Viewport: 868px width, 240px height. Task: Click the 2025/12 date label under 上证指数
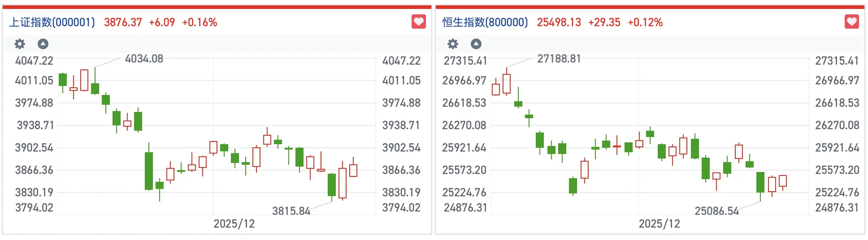(x=234, y=224)
